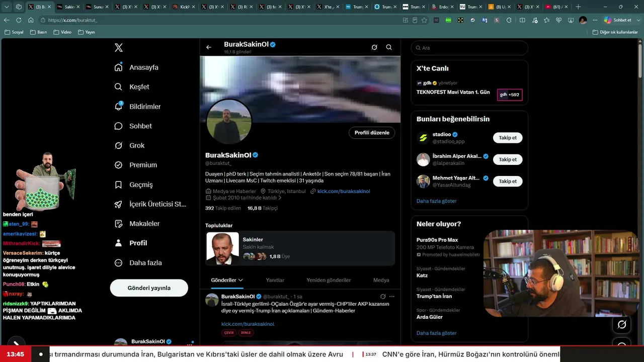The width and height of the screenshot is (644, 362).
Task: Open Anasayfa home in X sidebar
Action: (136, 67)
